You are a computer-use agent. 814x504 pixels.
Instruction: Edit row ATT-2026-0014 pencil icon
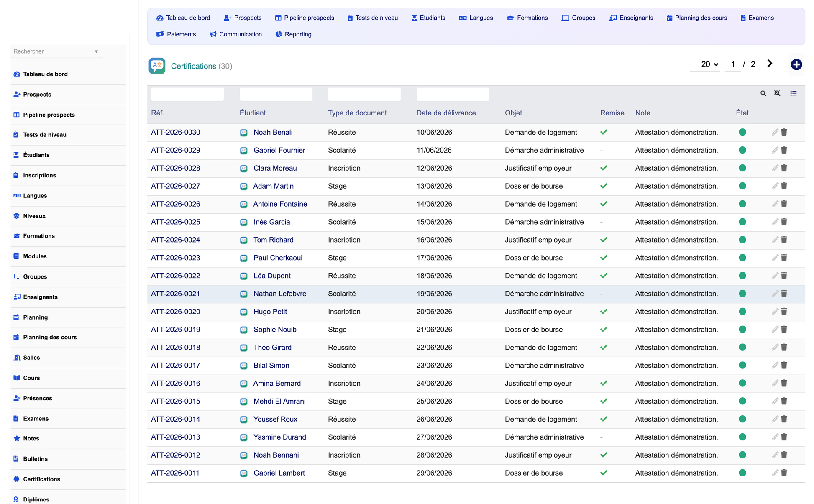pos(775,419)
